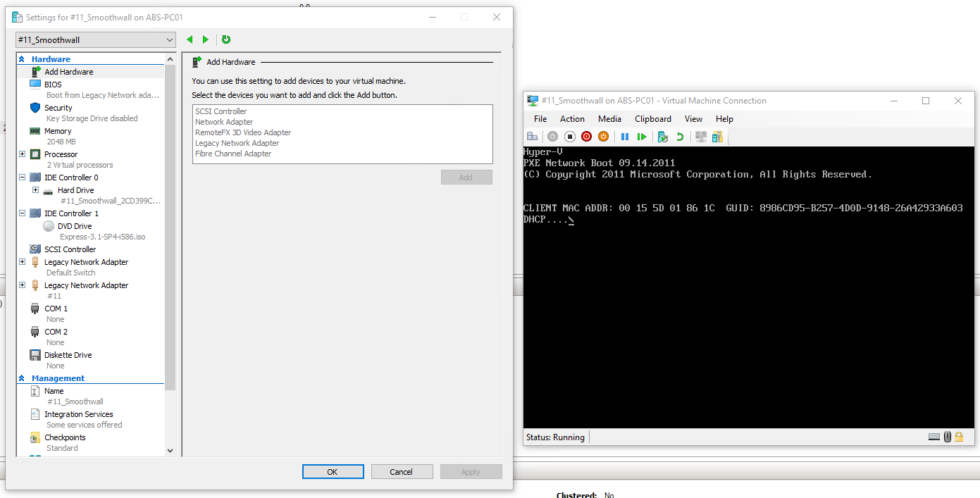Click the Security shield icon

tap(35, 108)
